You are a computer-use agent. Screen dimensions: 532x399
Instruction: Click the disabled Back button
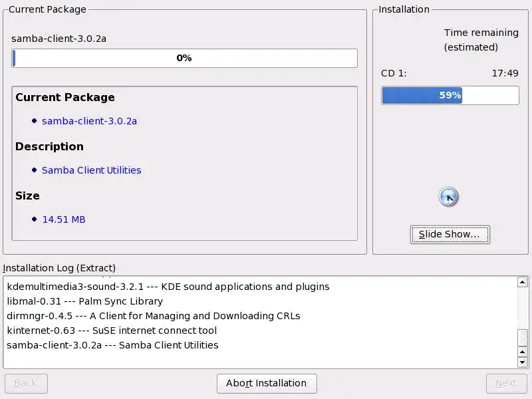(x=26, y=384)
